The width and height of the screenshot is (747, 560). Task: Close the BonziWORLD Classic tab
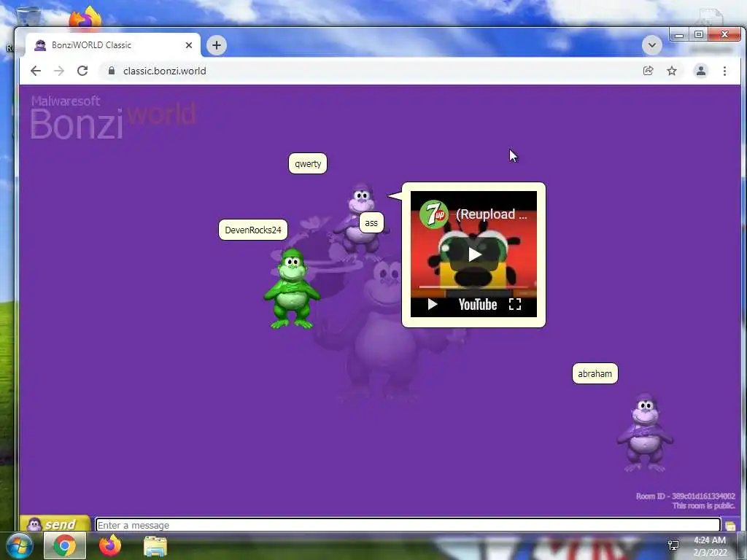pos(189,45)
